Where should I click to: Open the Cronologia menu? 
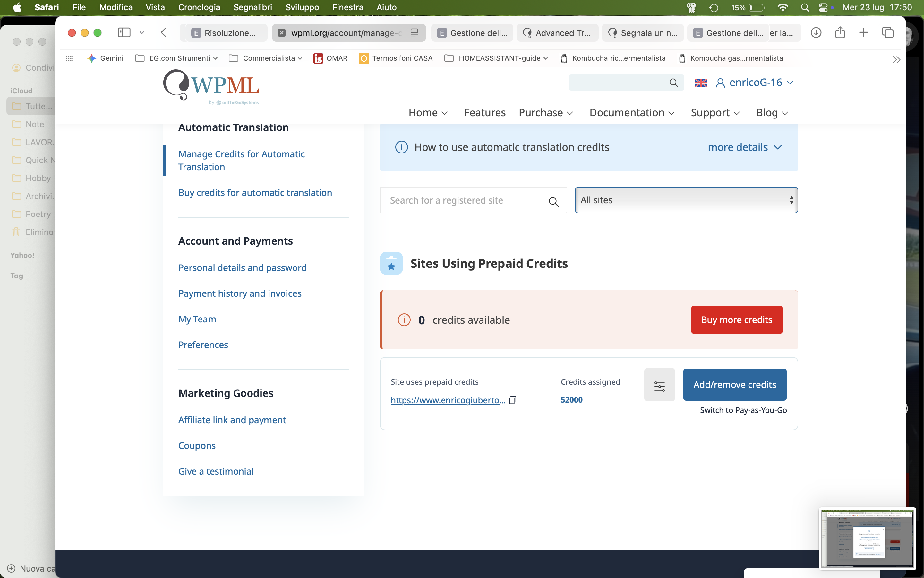click(199, 7)
